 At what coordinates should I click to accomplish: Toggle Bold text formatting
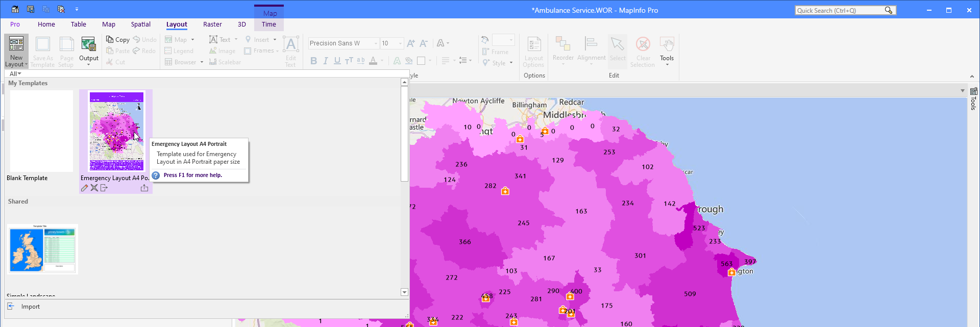click(x=313, y=61)
